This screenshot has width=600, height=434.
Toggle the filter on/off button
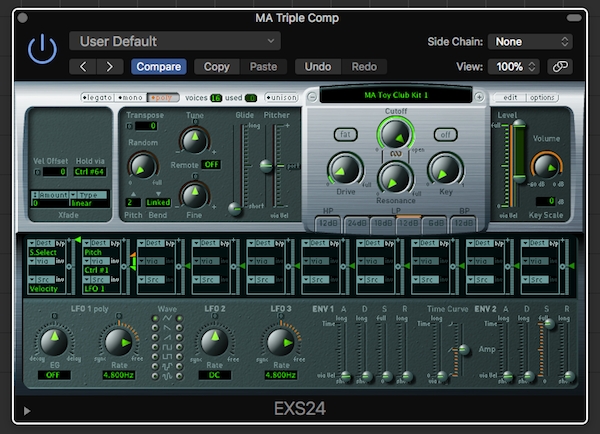pos(445,134)
